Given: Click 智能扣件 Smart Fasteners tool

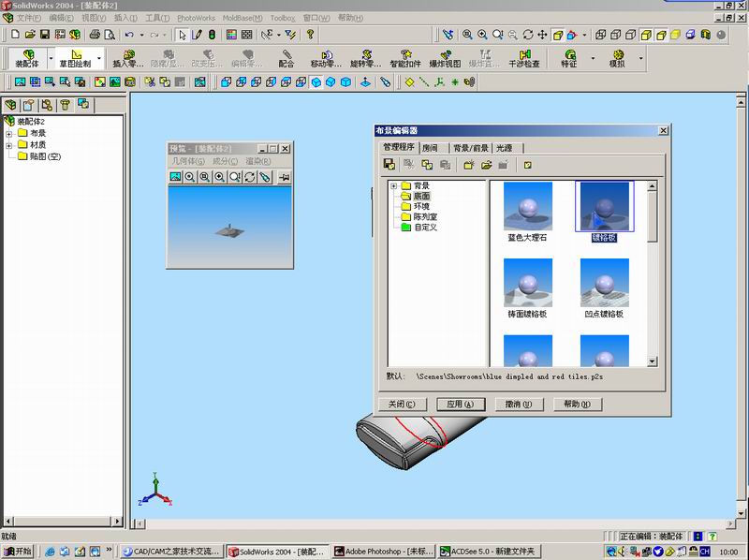Looking at the screenshot, I should click(405, 58).
